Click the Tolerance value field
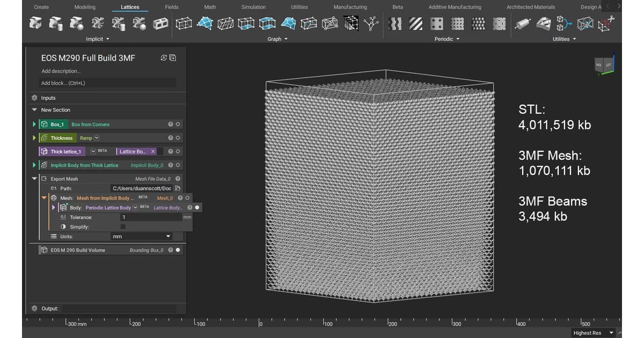644x338 pixels. (x=151, y=217)
